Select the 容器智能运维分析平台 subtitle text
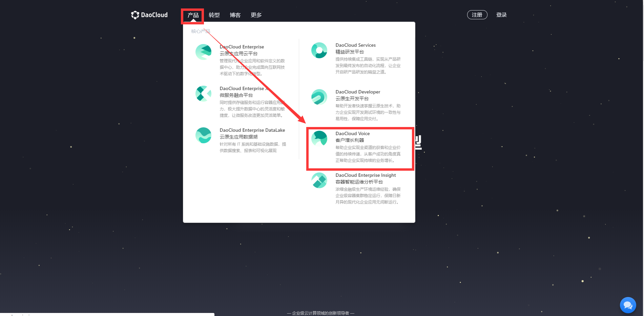Image resolution: width=644 pixels, height=316 pixels. pos(359,182)
